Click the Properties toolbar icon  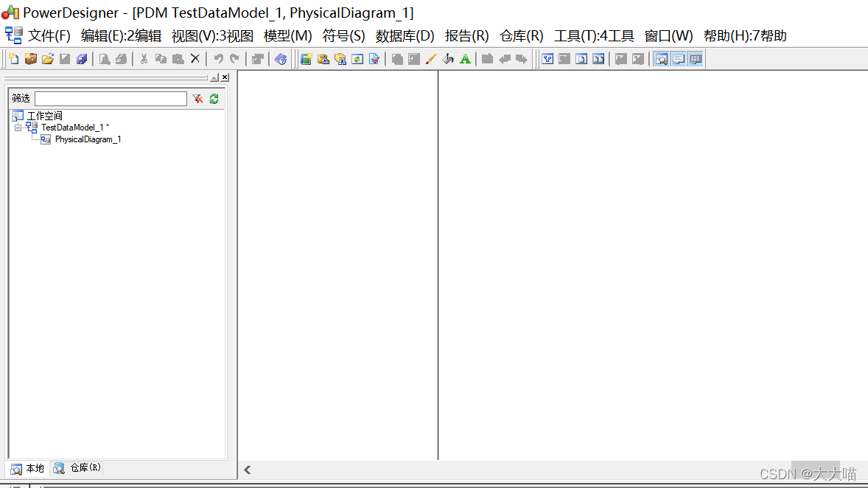point(257,59)
